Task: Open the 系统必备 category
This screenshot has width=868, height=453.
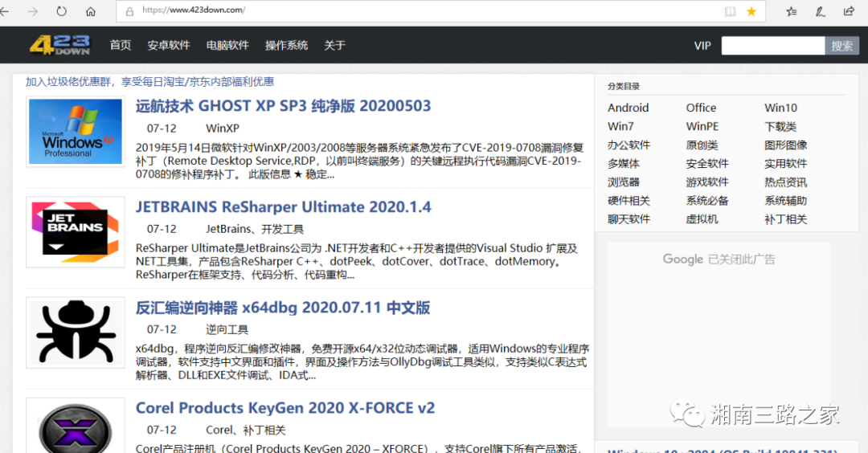Action: pos(707,201)
